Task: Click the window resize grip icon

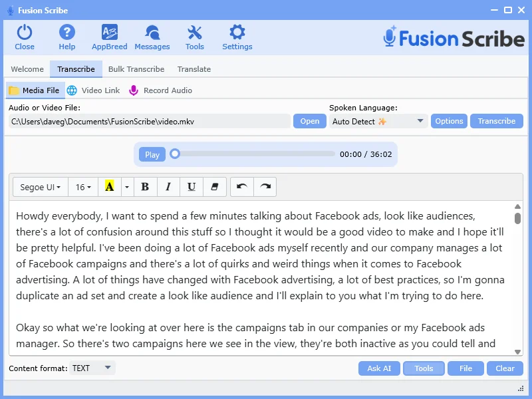Action: [521, 389]
